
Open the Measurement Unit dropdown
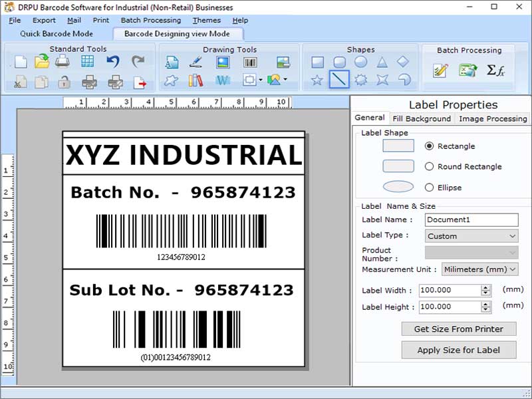513,269
